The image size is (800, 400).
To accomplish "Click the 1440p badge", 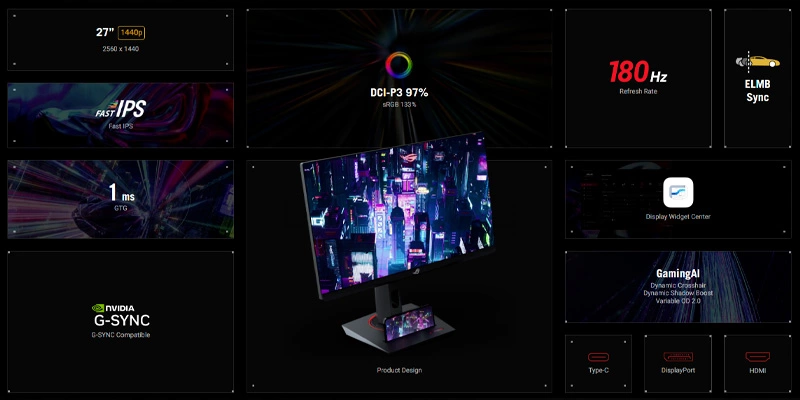I will [132, 33].
